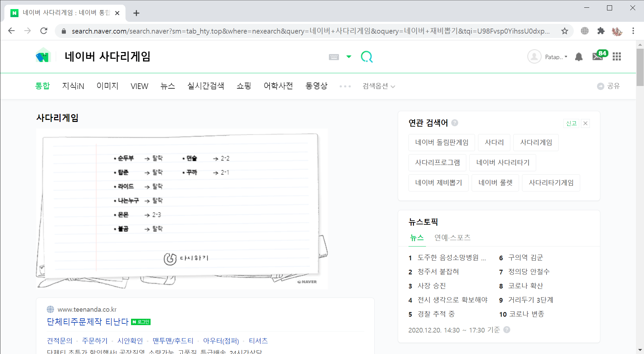Open a new browser tab
Screen dimensions: 644x354
pyautogui.click(x=136, y=13)
